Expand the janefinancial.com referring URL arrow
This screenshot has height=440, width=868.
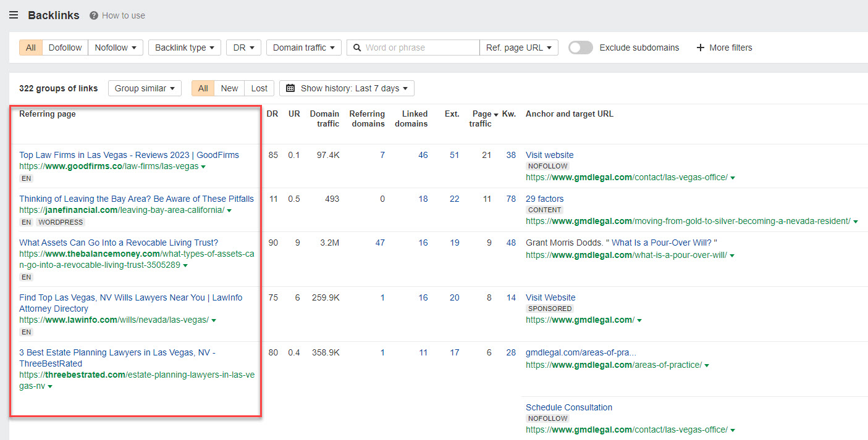coord(229,211)
